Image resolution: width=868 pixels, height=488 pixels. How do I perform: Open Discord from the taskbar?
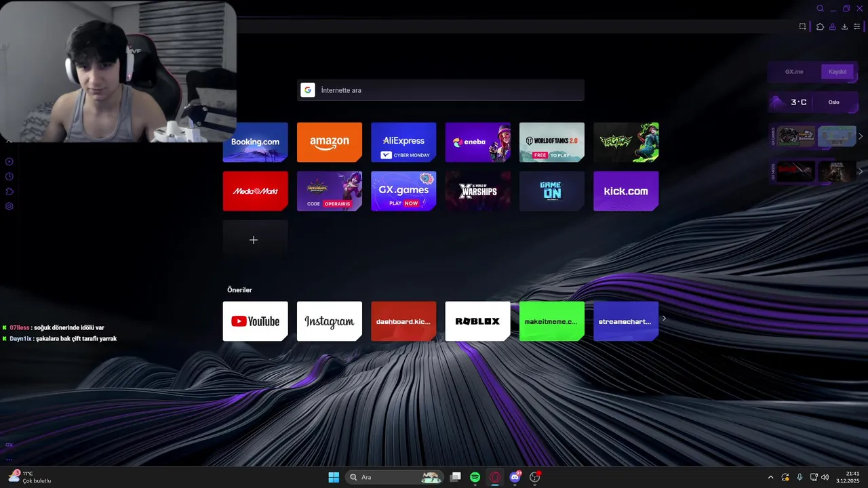515,477
